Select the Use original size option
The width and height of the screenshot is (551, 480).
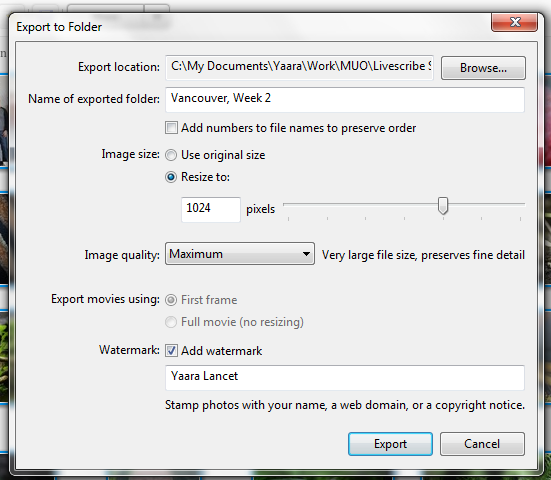pos(171,155)
